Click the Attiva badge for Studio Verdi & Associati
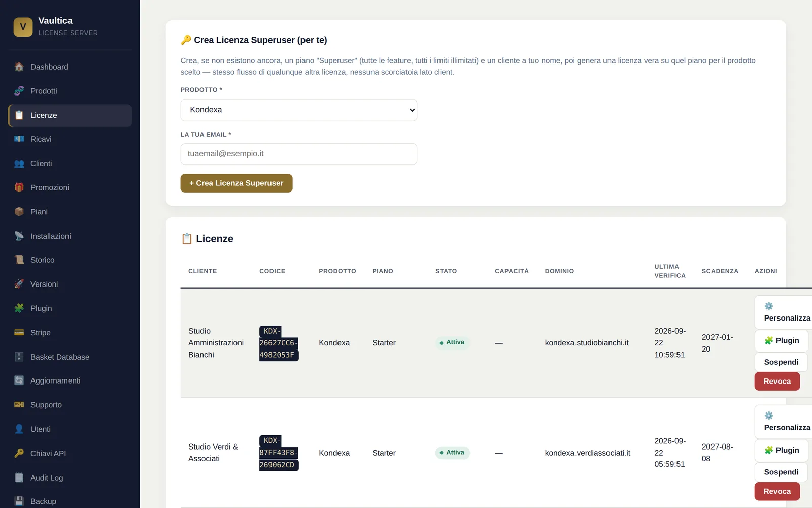 (x=453, y=453)
